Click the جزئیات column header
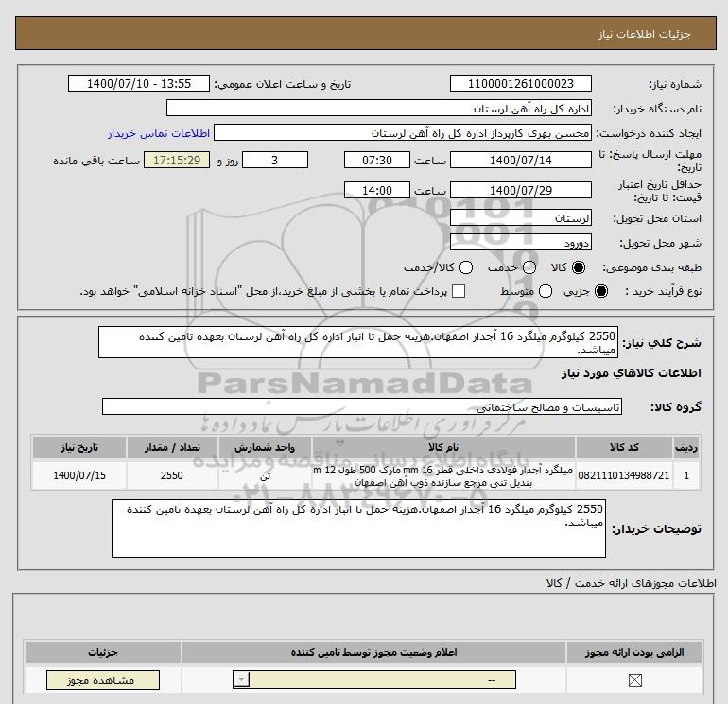This screenshot has height=704, width=728. 103,652
